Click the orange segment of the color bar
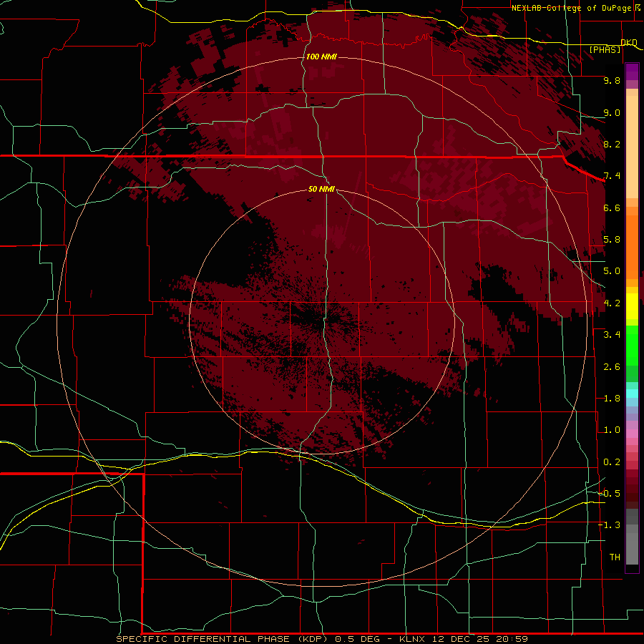This screenshot has width=644, height=644. point(632,247)
